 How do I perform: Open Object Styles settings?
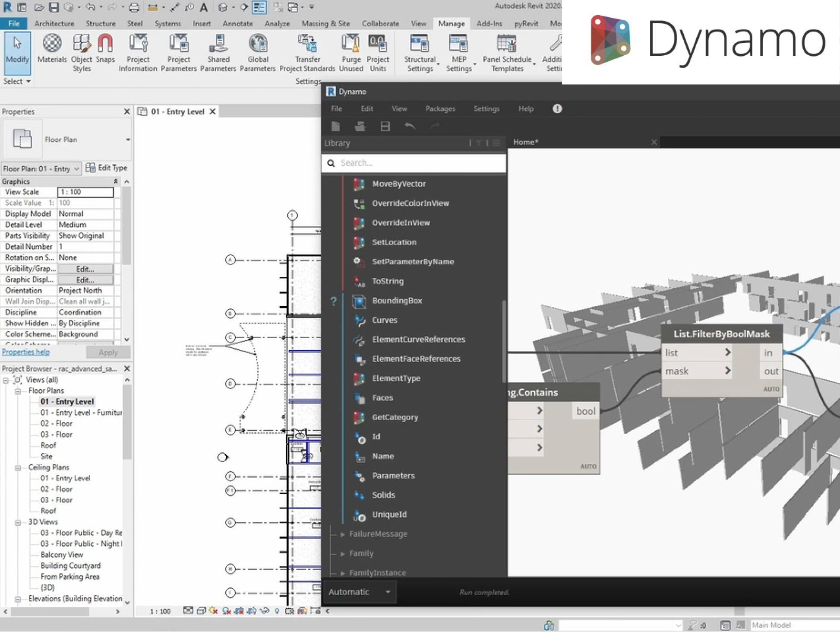pos(81,53)
